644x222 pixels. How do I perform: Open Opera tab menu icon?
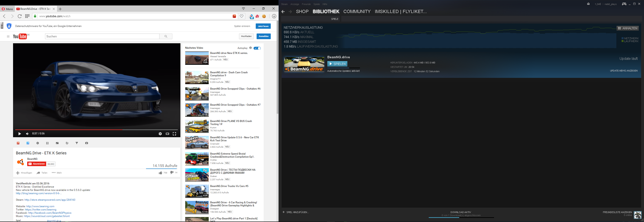pyautogui.click(x=243, y=8)
